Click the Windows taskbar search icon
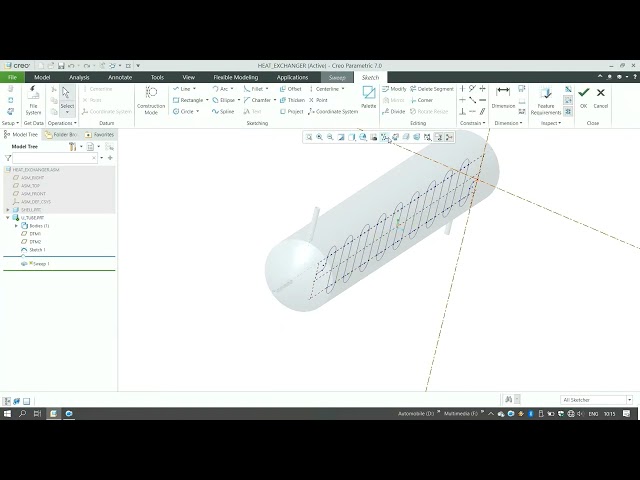 pyautogui.click(x=22, y=413)
